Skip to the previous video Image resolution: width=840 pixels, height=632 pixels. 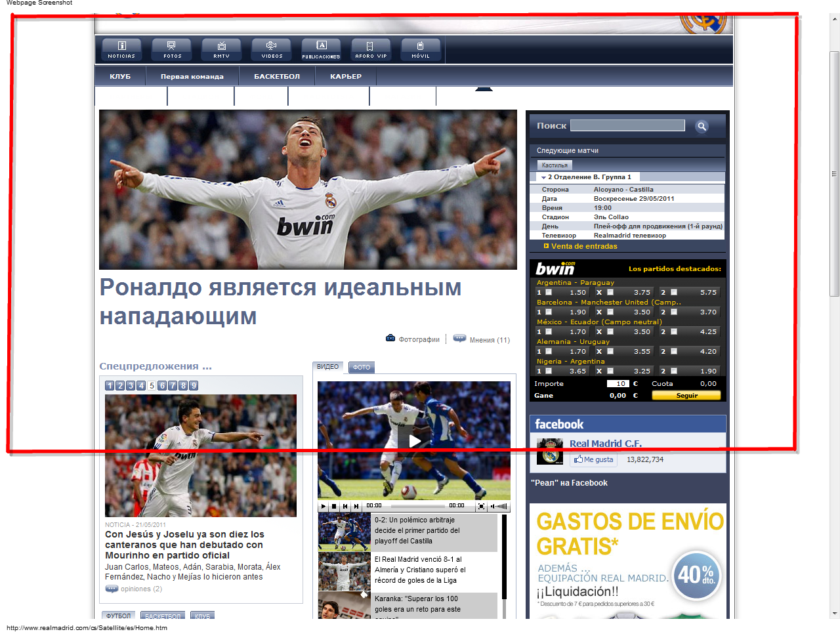tap(345, 506)
